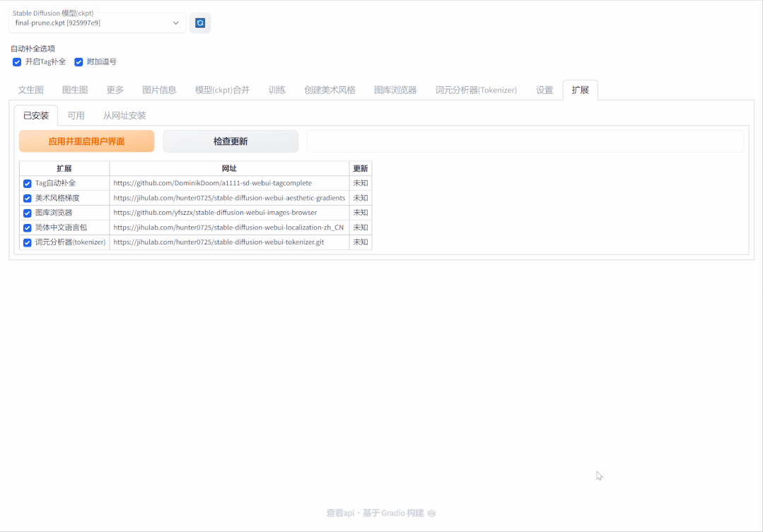This screenshot has height=532, width=763.
Task: Switch to the 文生图 tab
Action: (30, 90)
